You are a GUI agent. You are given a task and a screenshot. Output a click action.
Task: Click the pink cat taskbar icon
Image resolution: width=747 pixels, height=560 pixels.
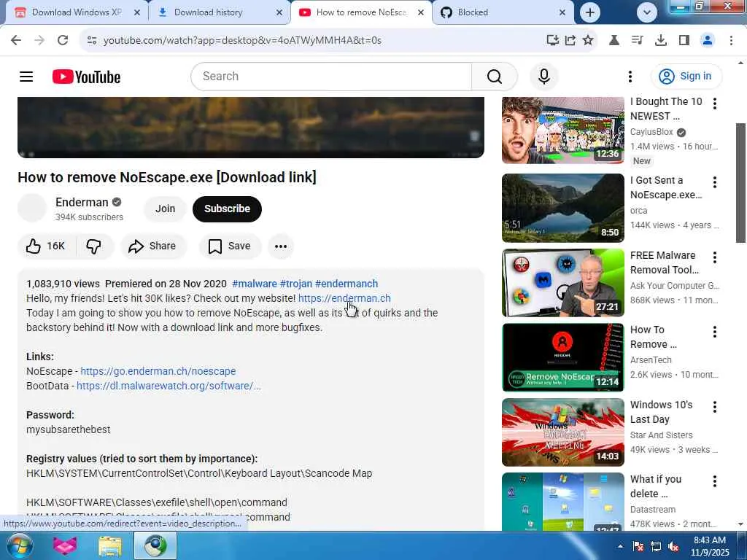[65, 545]
